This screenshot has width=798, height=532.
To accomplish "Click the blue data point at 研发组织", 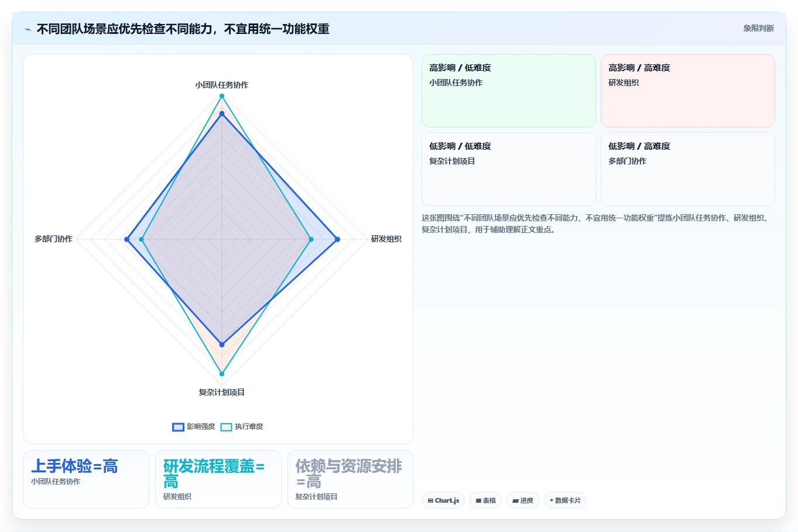I will (x=337, y=239).
